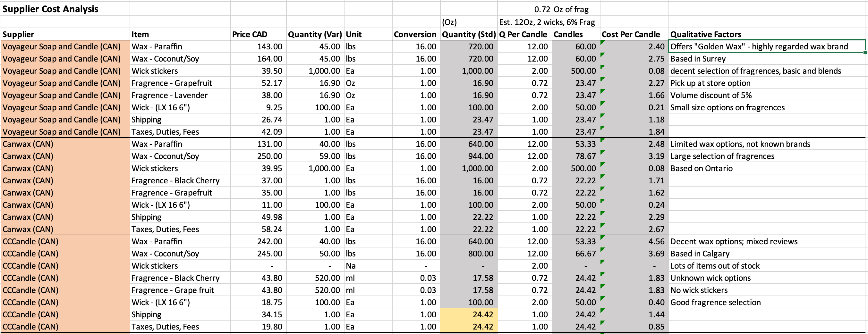Click the 'Quantity (Var)' header cell
868x334 pixels.
tap(315, 34)
